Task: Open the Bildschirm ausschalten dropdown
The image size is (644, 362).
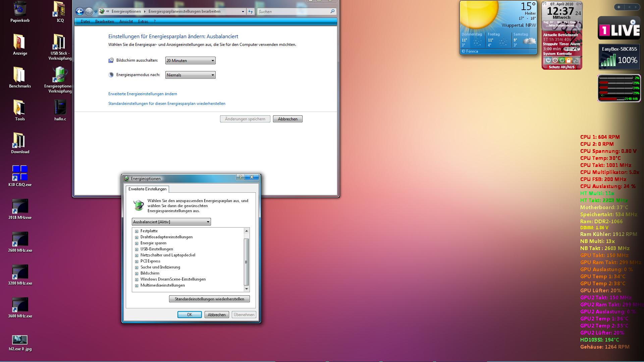Action: pyautogui.click(x=190, y=61)
